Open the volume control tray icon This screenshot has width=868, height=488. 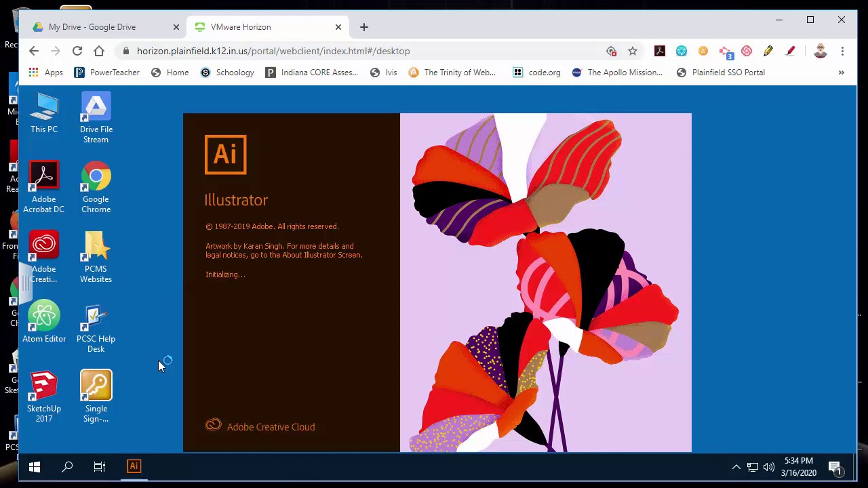pos(769,467)
